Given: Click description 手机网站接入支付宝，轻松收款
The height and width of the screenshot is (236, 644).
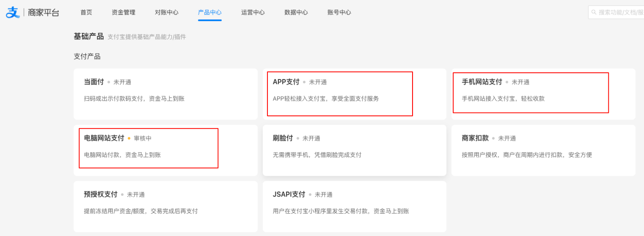Looking at the screenshot, I should click(x=503, y=99).
